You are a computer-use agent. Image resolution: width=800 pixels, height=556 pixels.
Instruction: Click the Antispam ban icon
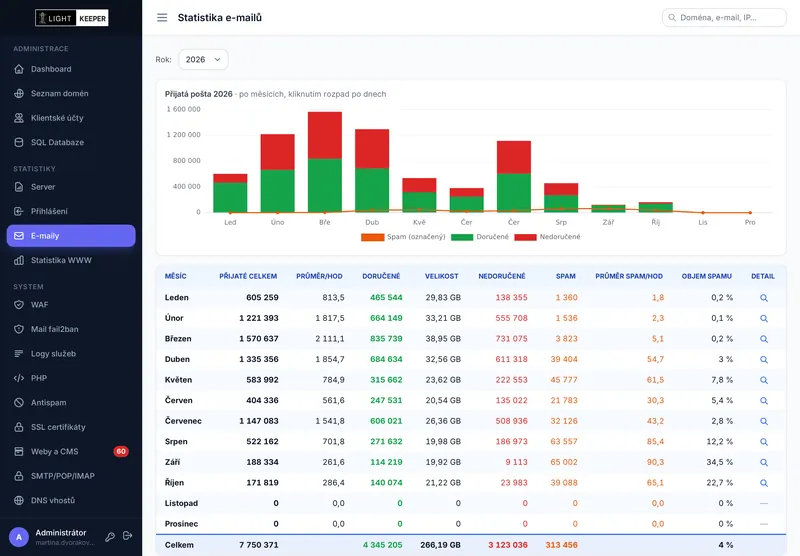[x=19, y=402]
